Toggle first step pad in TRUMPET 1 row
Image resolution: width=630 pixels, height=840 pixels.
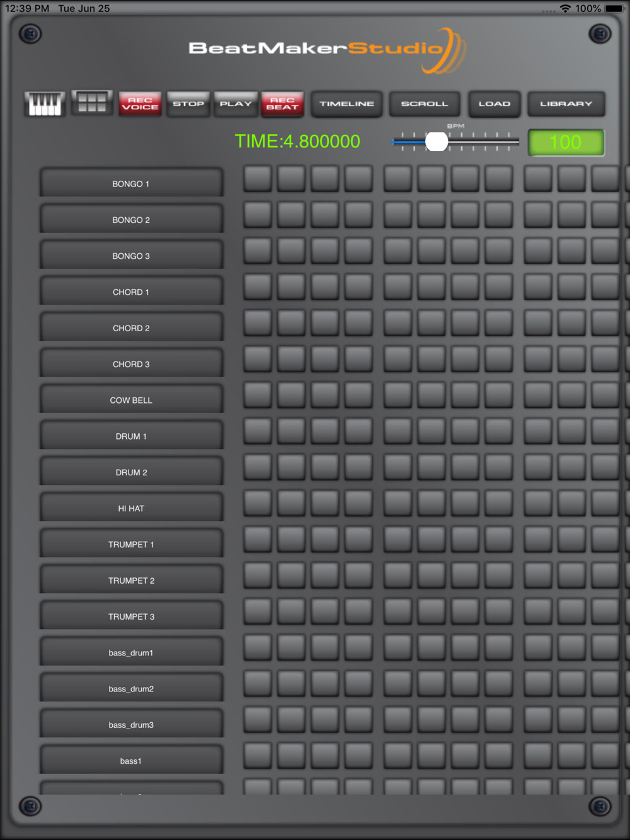click(258, 539)
